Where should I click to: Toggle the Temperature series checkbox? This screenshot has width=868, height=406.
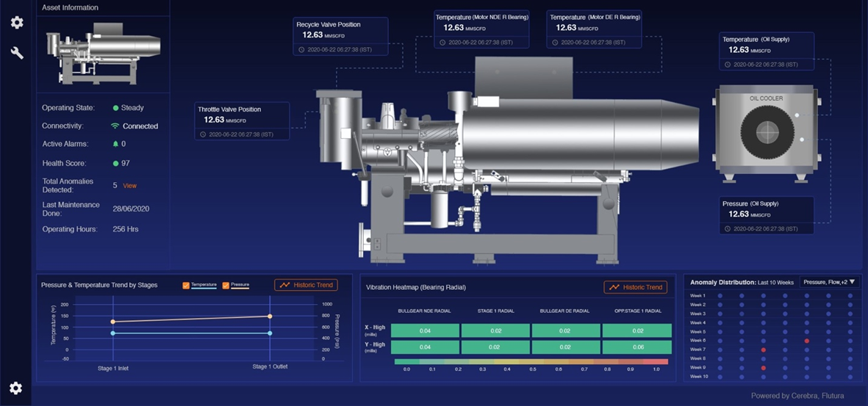pos(186,286)
